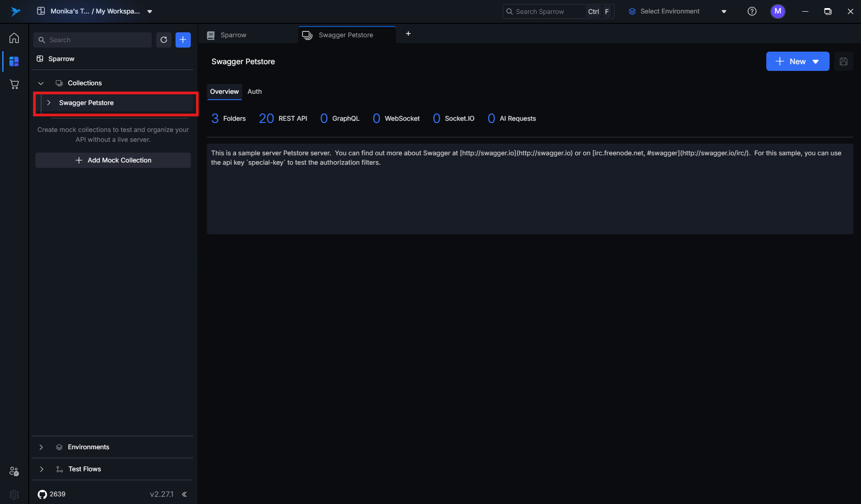
Task: Expand the Swagger Petstore collection chevron
Action: tap(48, 103)
